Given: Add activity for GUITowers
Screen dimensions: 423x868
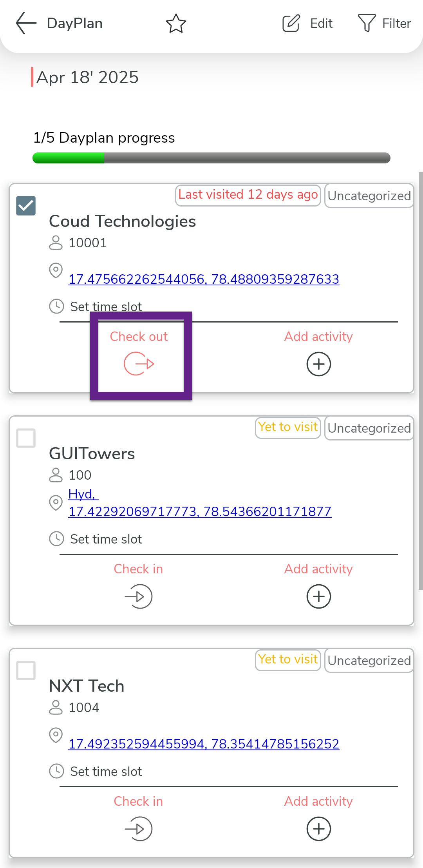Looking at the screenshot, I should pos(318,596).
